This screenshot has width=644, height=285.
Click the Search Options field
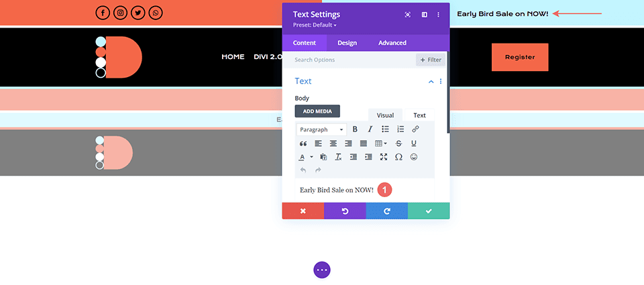click(352, 60)
